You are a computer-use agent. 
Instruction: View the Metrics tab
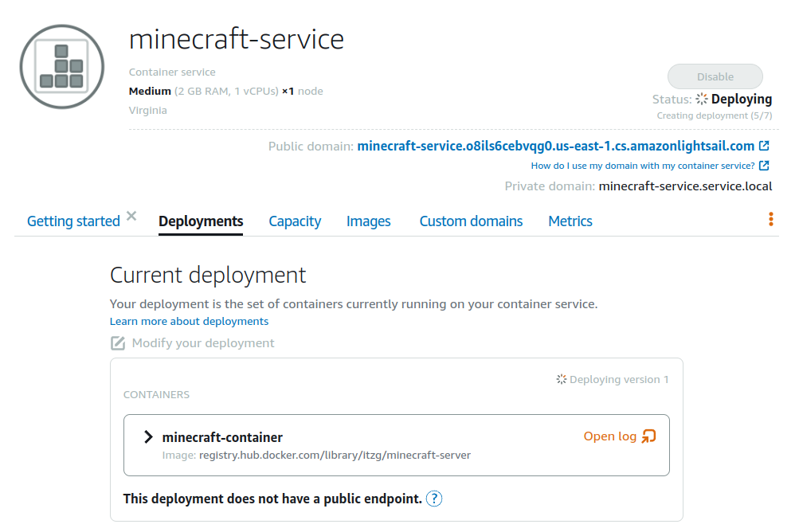click(x=570, y=221)
